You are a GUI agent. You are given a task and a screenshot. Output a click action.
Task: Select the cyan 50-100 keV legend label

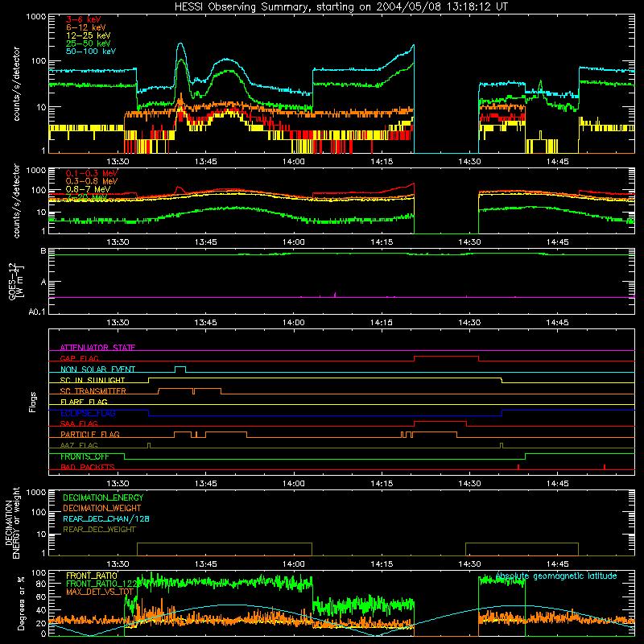click(x=91, y=51)
